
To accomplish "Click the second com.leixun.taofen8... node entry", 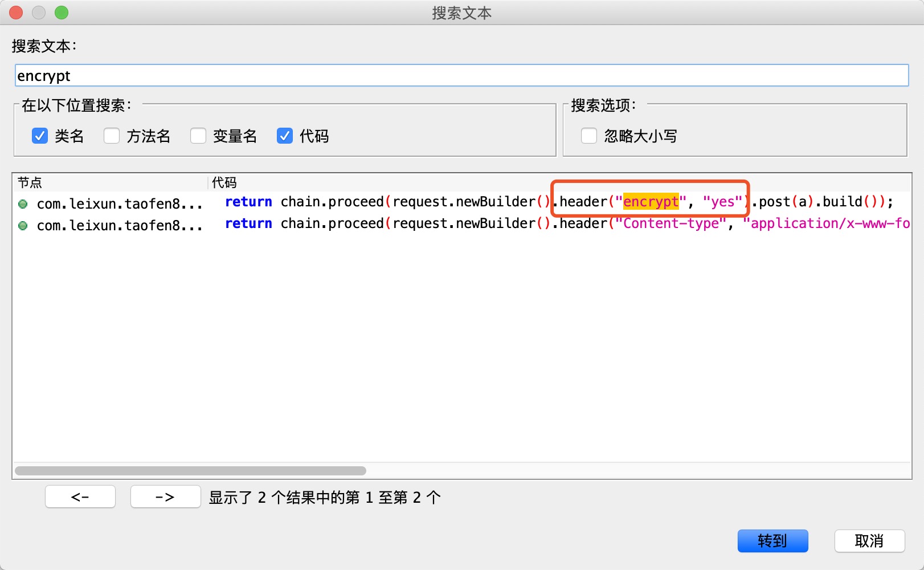I will tap(119, 226).
